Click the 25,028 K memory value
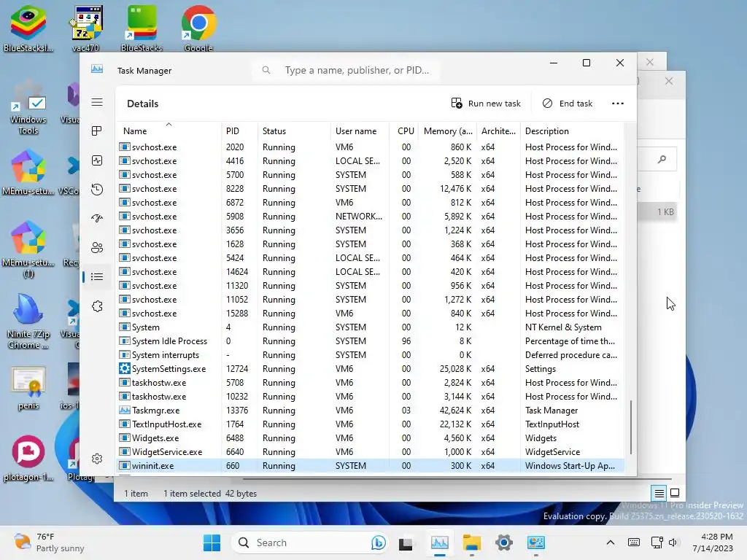Image resolution: width=747 pixels, height=560 pixels. point(455,368)
